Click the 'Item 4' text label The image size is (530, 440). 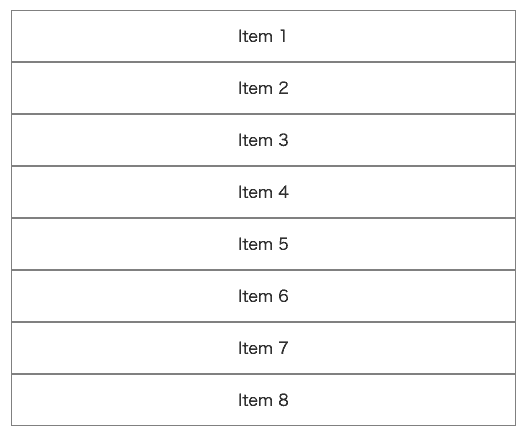point(263,192)
